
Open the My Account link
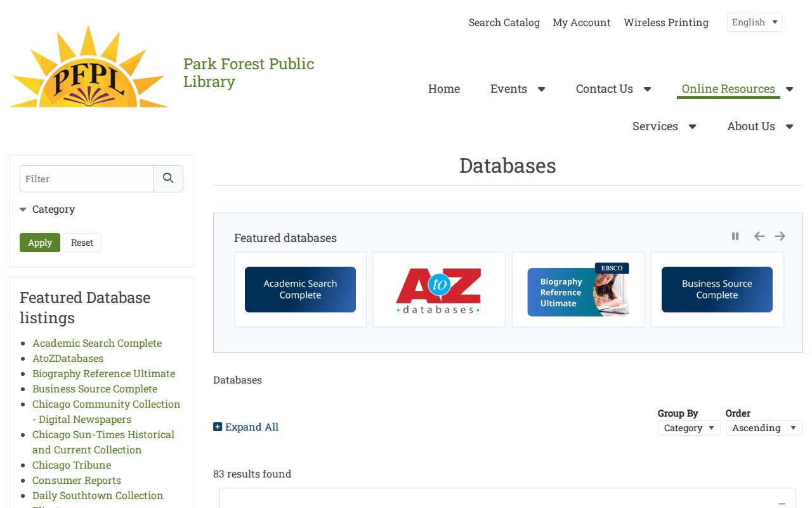tap(582, 22)
